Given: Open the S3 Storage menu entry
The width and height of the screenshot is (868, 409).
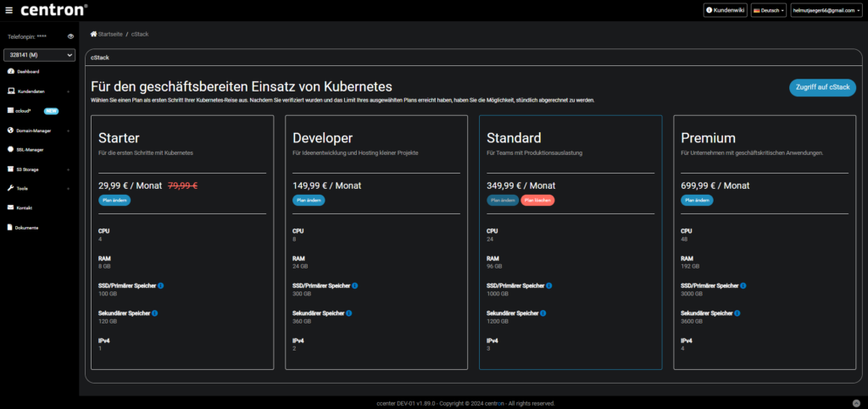Looking at the screenshot, I should coord(27,169).
